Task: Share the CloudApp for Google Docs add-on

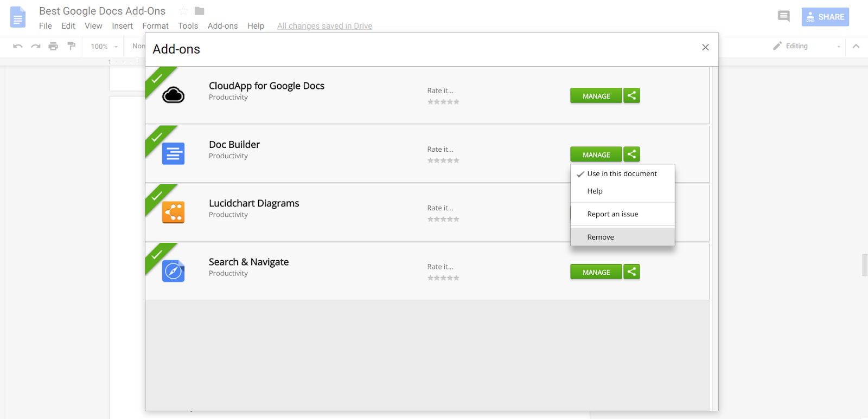Action: tap(632, 95)
